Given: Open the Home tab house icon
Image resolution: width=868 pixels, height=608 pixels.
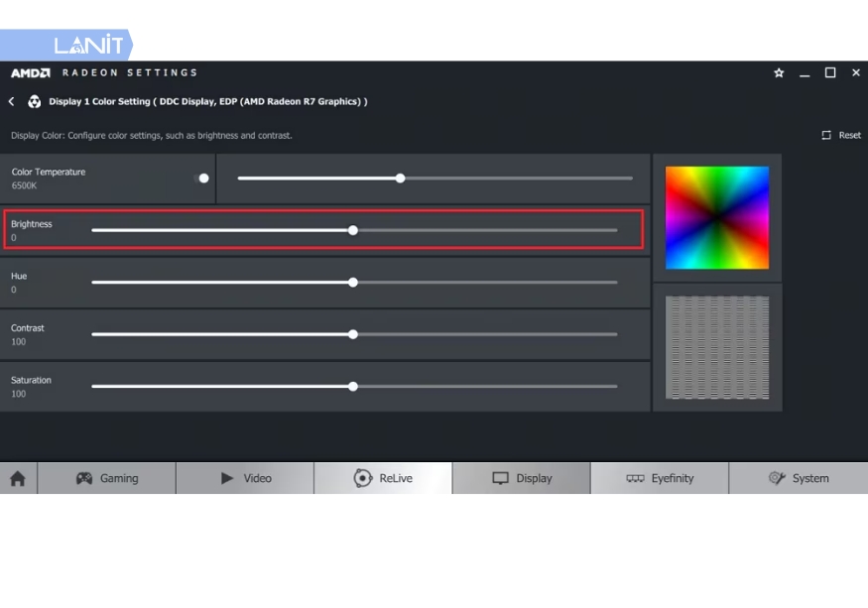Looking at the screenshot, I should pyautogui.click(x=18, y=478).
